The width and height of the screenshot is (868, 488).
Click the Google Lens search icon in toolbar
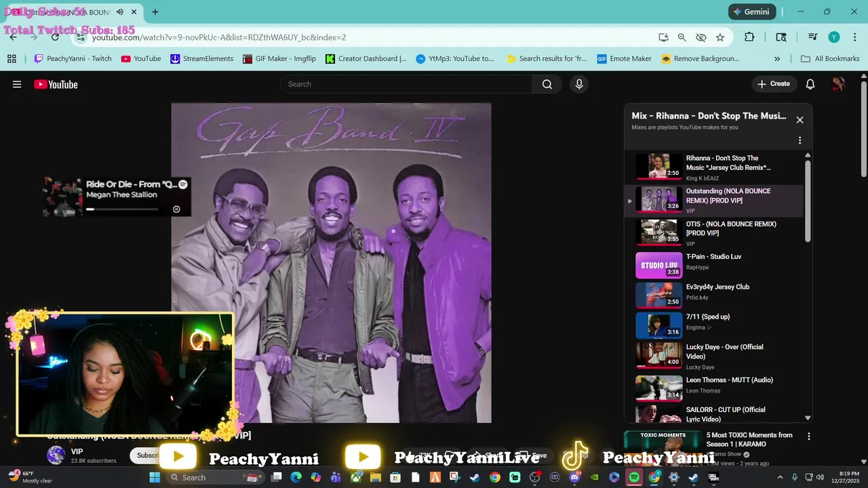(x=781, y=37)
